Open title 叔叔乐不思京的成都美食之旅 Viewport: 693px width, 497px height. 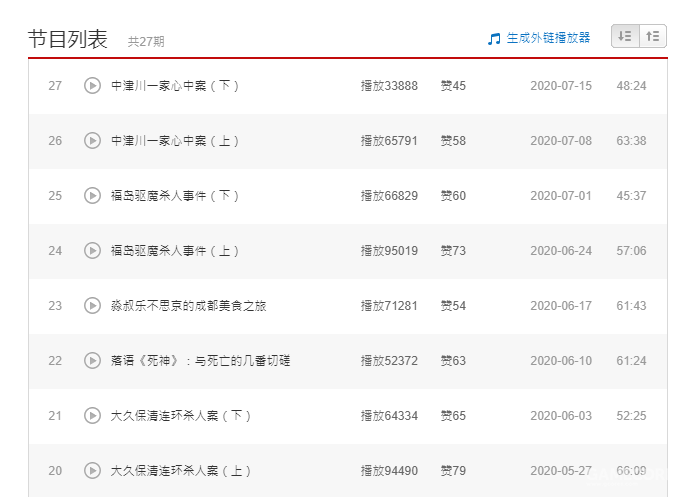188,306
